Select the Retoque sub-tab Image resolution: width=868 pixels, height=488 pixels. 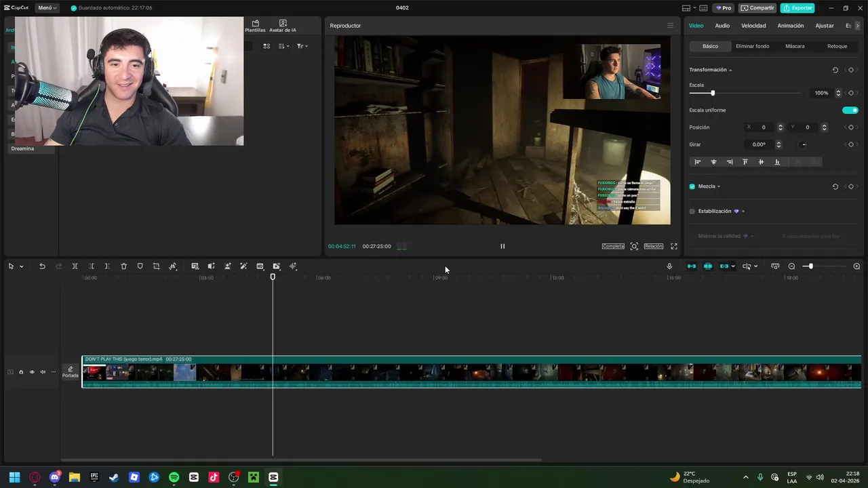[837, 46]
